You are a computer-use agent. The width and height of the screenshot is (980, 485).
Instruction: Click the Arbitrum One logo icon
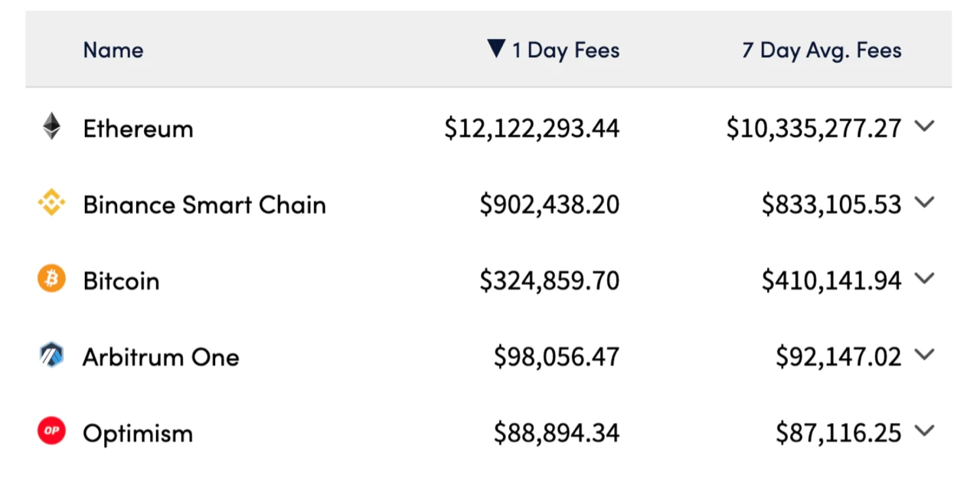click(51, 355)
